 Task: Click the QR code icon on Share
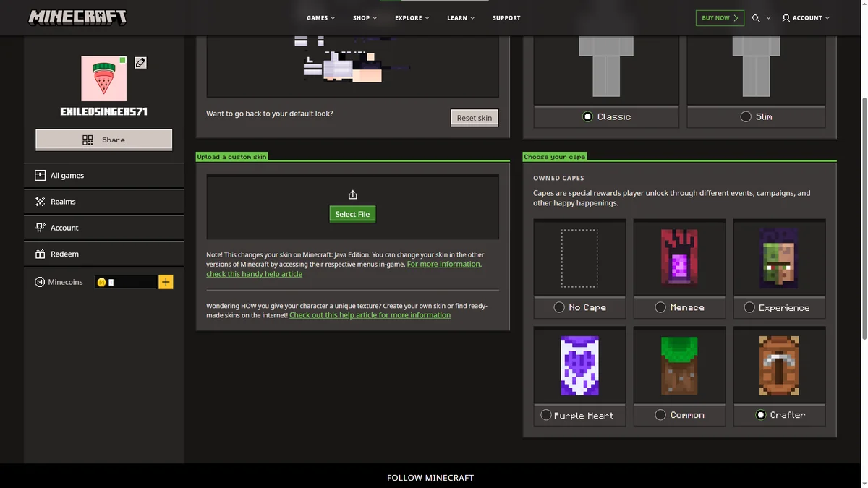[x=88, y=140]
